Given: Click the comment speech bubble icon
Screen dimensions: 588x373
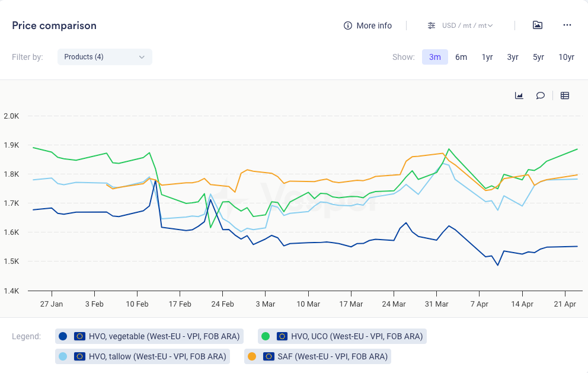Looking at the screenshot, I should [x=541, y=95].
